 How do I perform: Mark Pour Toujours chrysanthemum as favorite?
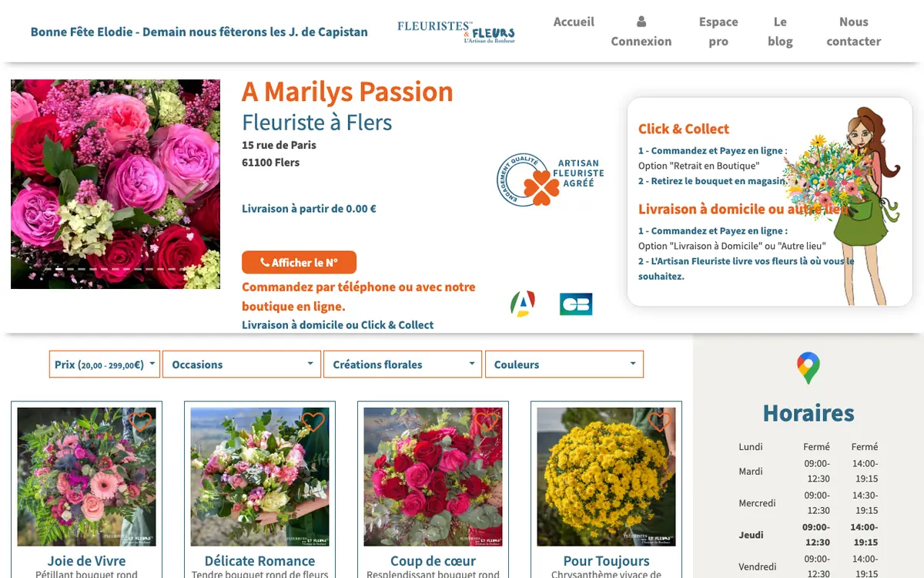pos(660,422)
